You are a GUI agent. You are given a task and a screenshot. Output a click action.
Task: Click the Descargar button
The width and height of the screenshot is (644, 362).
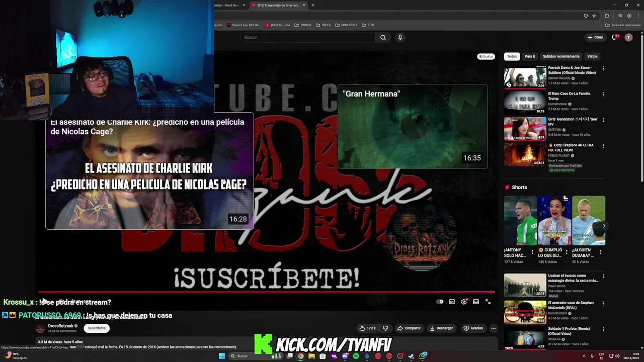pyautogui.click(x=441, y=328)
